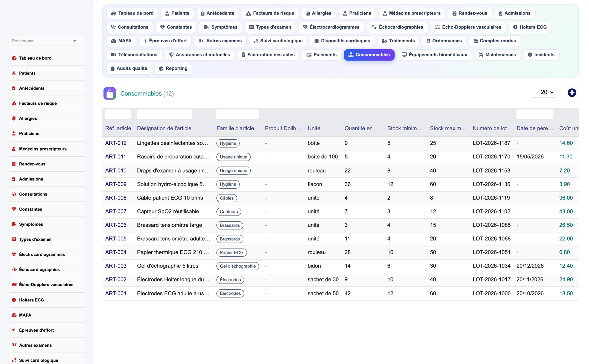This screenshot has width=589, height=364.
Task: Open article link ART-001
Action: [x=116, y=293]
